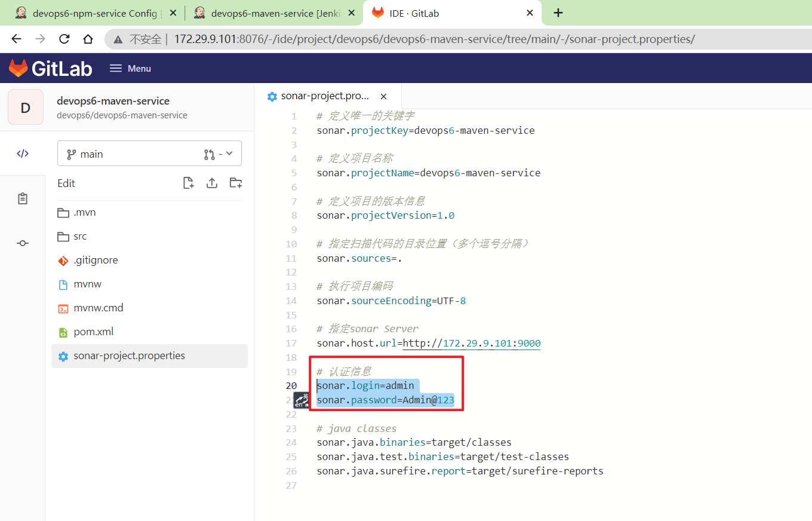Click the sonar.projectVersion=1.0 line

point(386,215)
